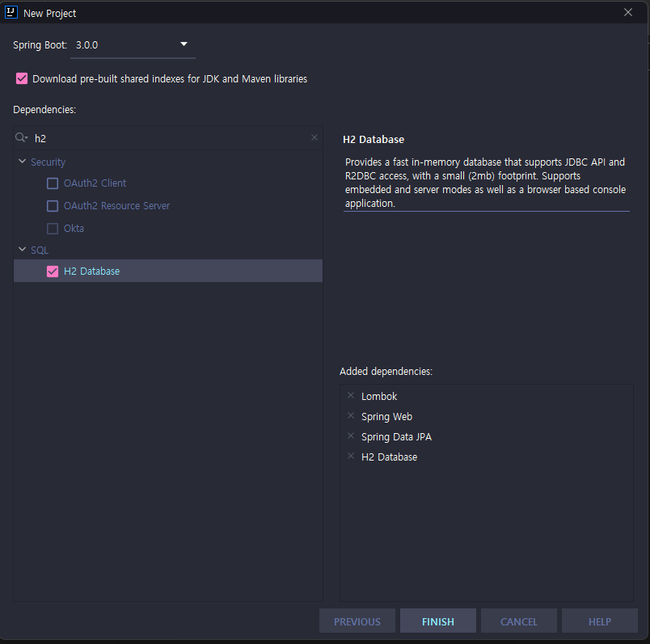Close the New Project dialog
Image resolution: width=650 pixels, height=644 pixels.
628,12
